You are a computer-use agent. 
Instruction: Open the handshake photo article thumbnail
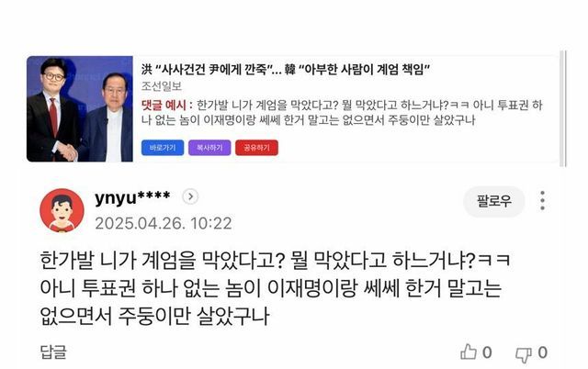80,109
